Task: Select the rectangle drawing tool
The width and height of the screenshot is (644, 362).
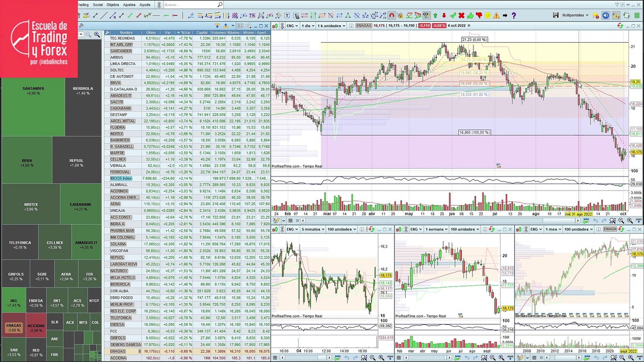Action: 339,16
